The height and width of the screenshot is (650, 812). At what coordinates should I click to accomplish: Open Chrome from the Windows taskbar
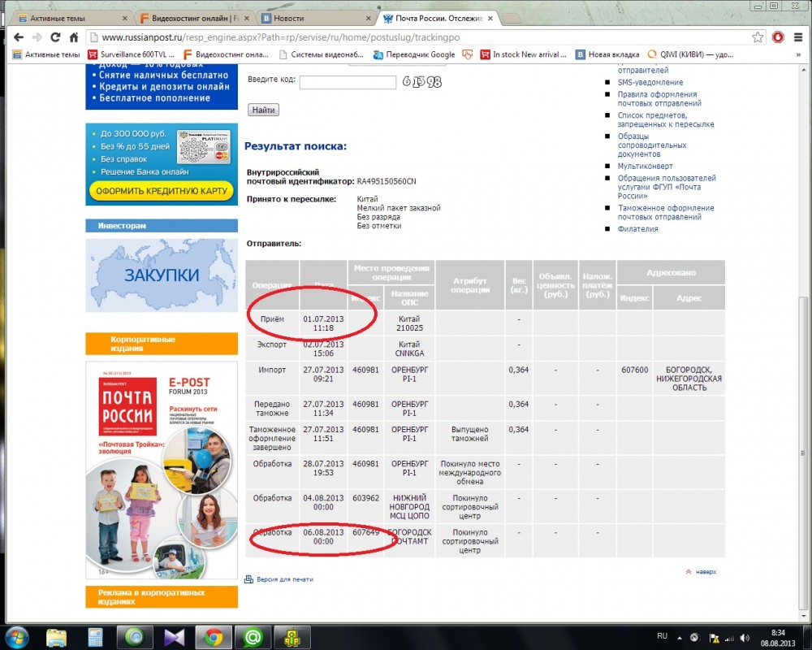(x=213, y=636)
